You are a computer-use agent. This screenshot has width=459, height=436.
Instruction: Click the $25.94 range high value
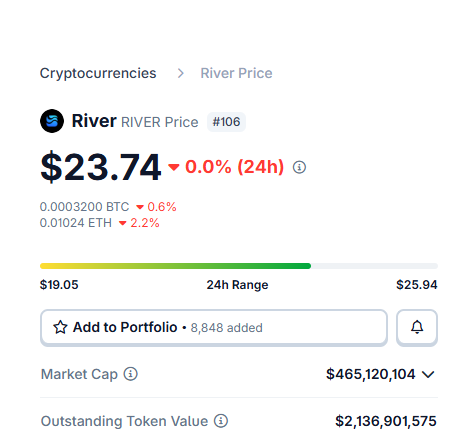coord(417,285)
